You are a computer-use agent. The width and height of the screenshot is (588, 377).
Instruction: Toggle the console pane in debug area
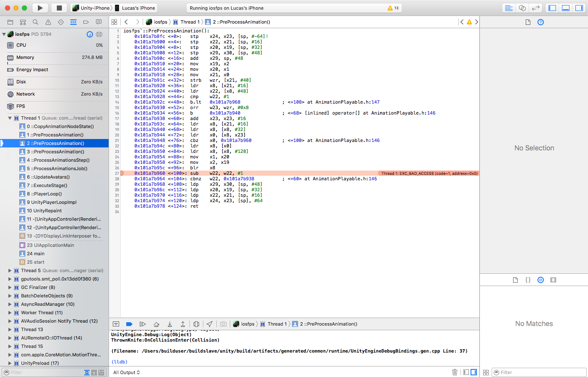tap(474, 372)
